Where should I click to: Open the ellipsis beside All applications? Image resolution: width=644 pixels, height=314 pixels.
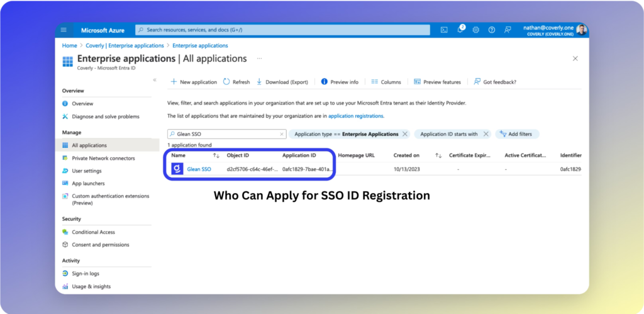point(259,59)
